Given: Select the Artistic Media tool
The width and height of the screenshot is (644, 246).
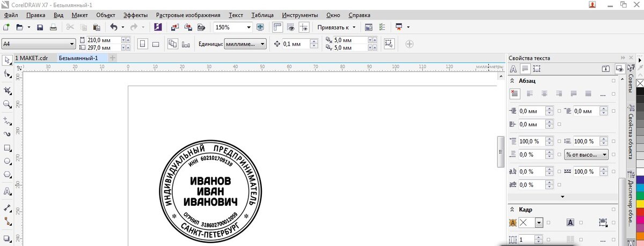Looking at the screenshot, I should (x=7, y=134).
